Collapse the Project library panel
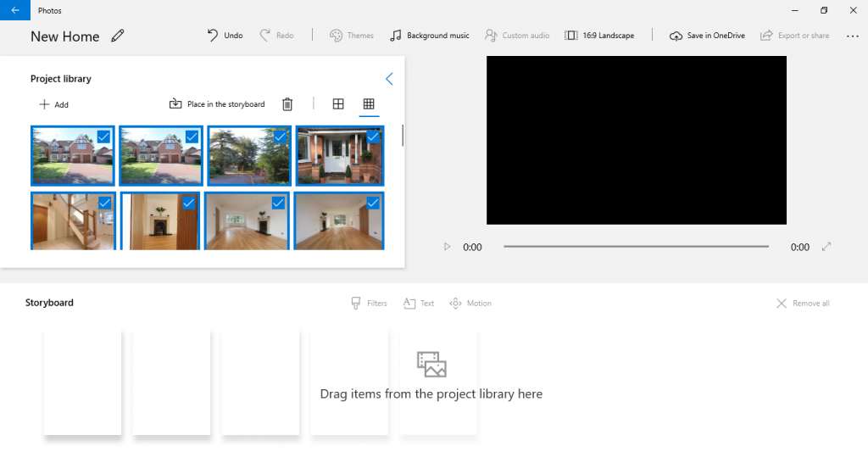 click(x=389, y=79)
